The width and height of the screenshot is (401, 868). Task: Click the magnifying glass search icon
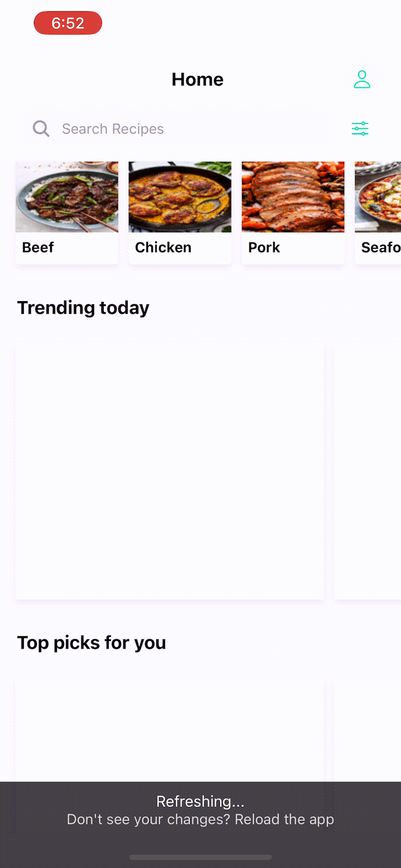pos(41,129)
